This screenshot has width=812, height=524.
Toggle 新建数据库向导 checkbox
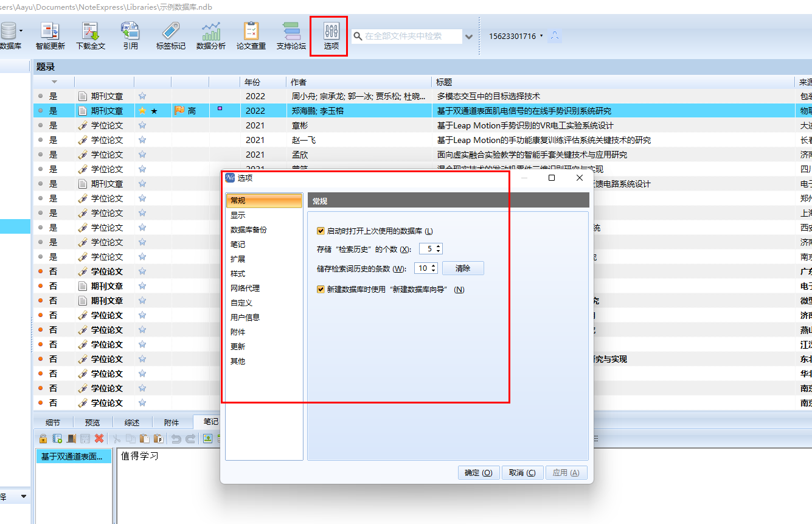321,290
